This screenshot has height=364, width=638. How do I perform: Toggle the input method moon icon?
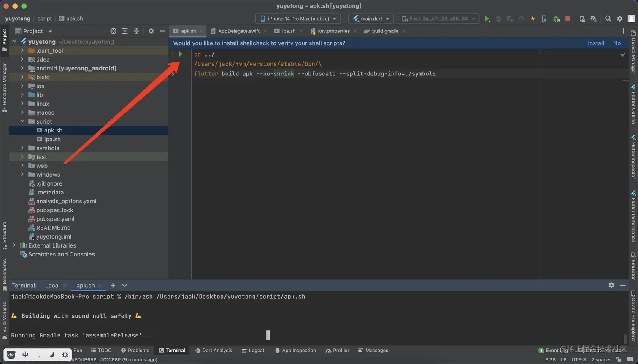pyautogui.click(x=51, y=355)
